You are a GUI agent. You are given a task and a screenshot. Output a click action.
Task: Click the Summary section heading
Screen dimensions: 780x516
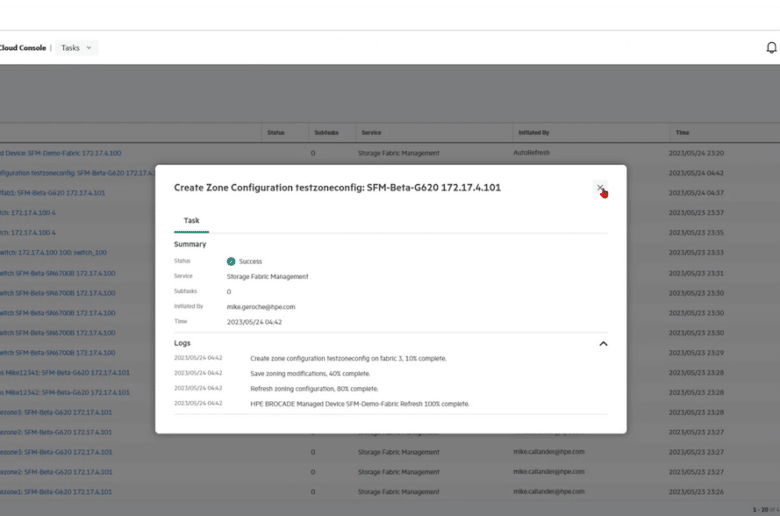click(x=190, y=244)
